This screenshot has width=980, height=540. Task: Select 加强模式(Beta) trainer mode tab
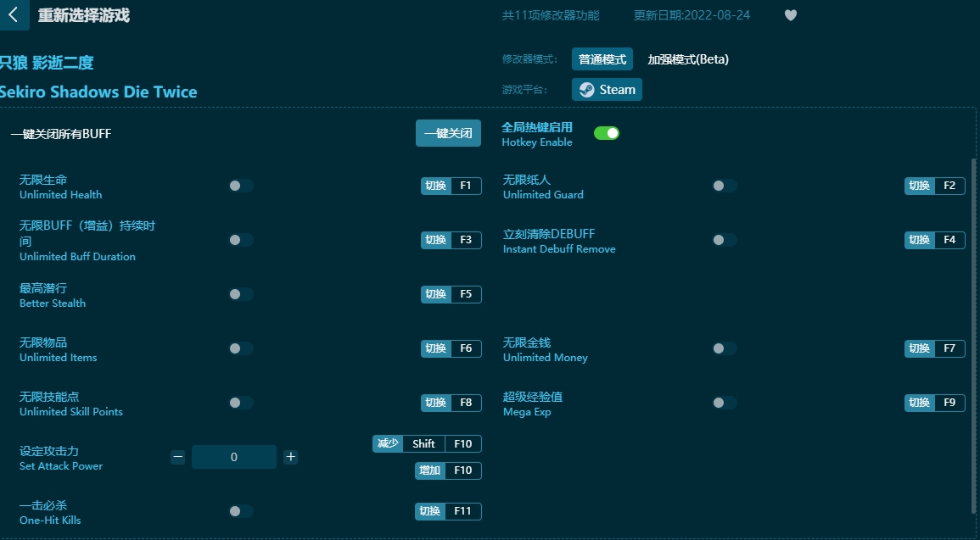pyautogui.click(x=688, y=59)
